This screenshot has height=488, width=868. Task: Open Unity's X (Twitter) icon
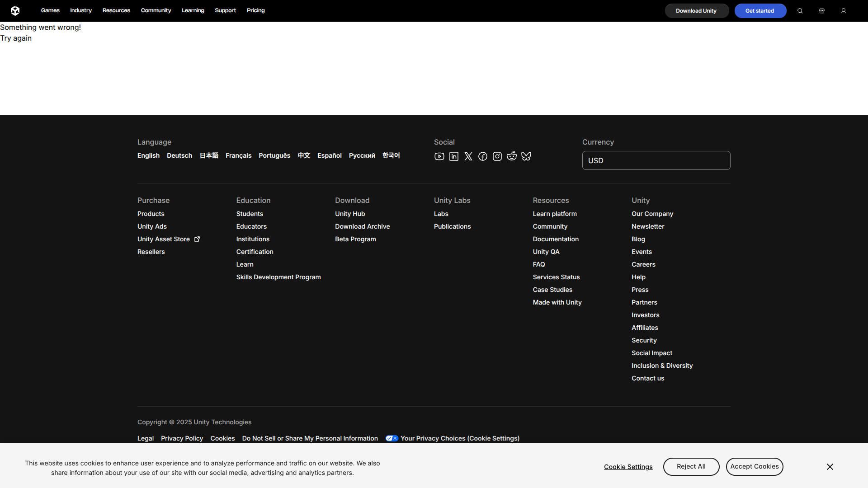pos(468,156)
